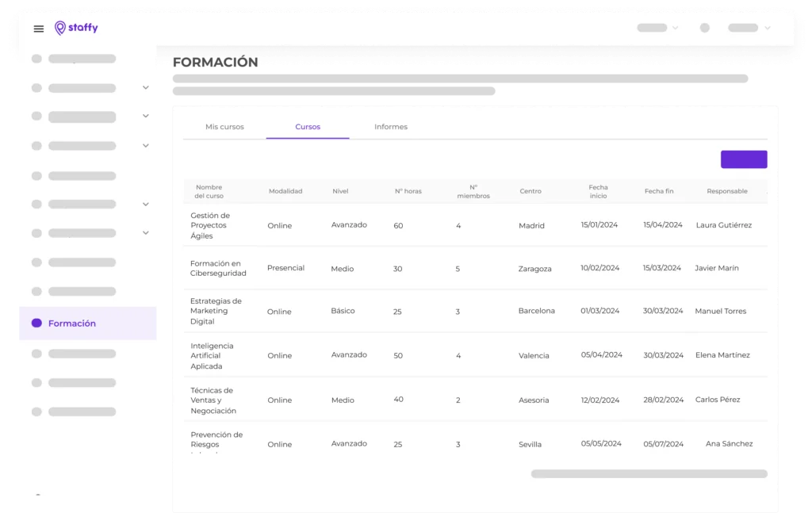Go to Formación in the sidebar
This screenshot has width=812, height=513.
pos(72,323)
